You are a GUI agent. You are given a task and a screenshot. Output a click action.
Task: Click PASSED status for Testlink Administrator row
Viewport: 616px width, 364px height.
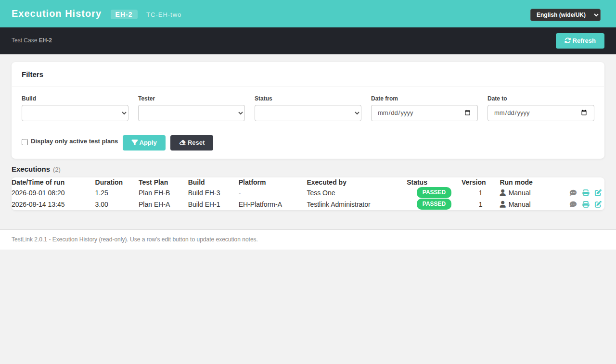[434, 204]
